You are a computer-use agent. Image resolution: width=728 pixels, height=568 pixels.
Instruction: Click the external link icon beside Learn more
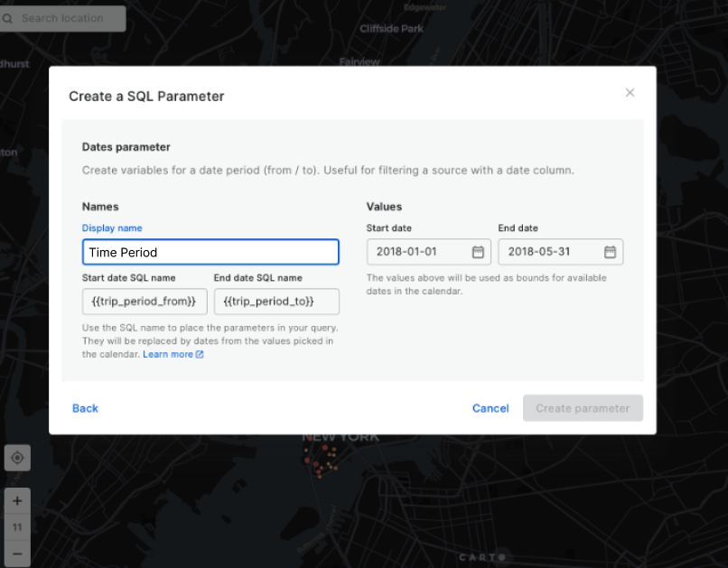click(200, 355)
